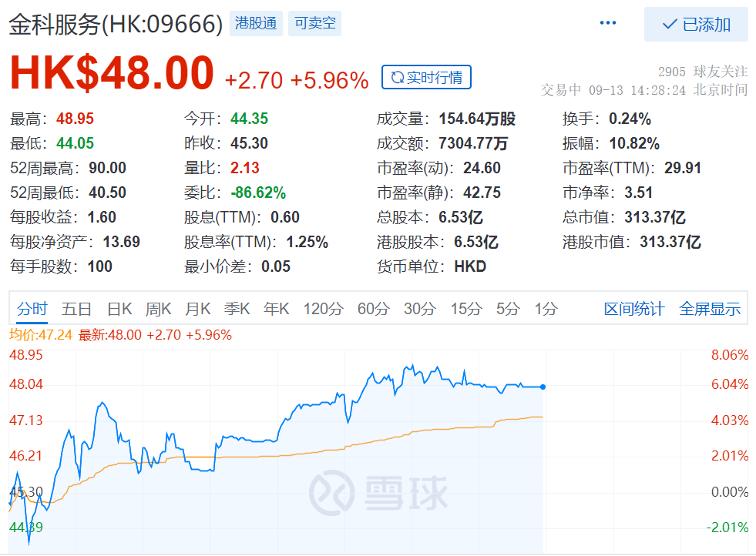Click the 2905 球友关注 follower count

point(703,72)
